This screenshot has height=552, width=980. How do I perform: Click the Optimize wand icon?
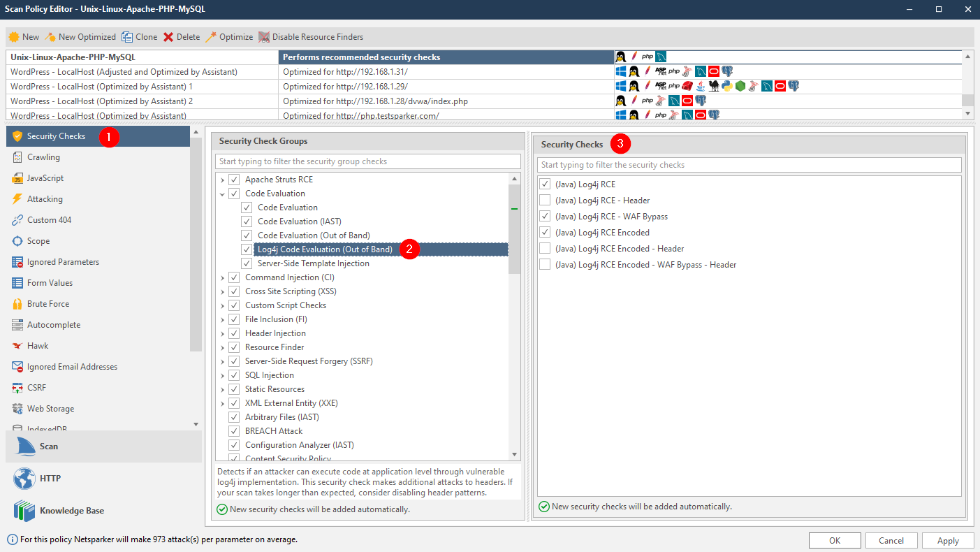click(x=210, y=37)
